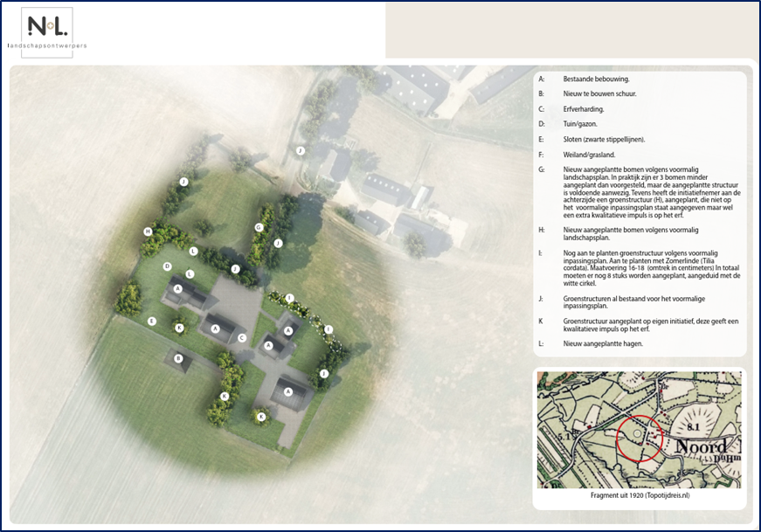Click caption 'Fragment uit 1920 (Topotijdreis.nl)'
761x532 pixels.
tap(640, 495)
